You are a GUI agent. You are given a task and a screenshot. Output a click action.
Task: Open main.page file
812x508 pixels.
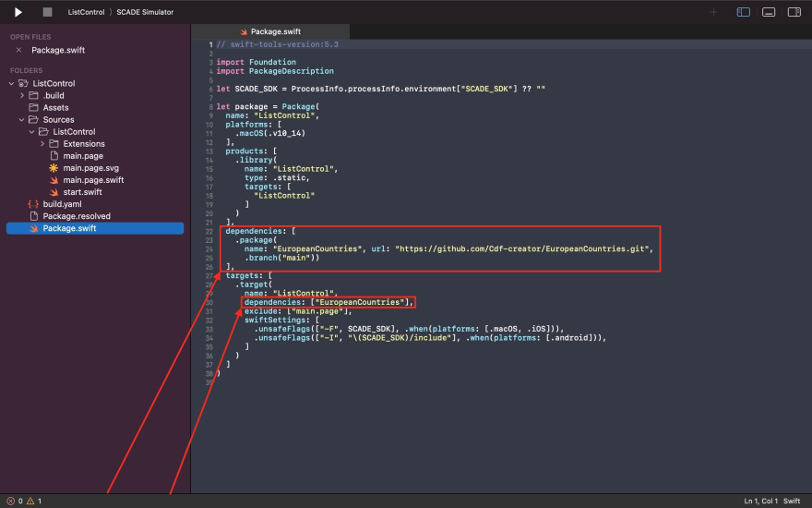(83, 156)
